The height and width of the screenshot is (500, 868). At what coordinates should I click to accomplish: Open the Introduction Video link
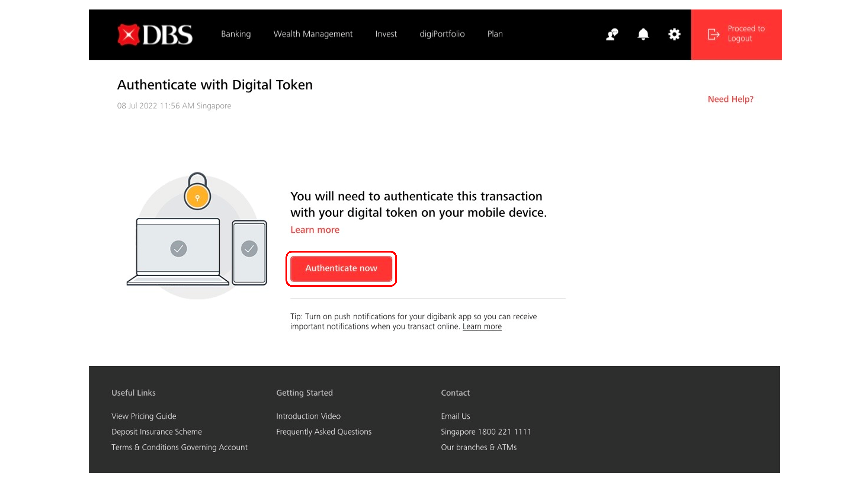308,416
